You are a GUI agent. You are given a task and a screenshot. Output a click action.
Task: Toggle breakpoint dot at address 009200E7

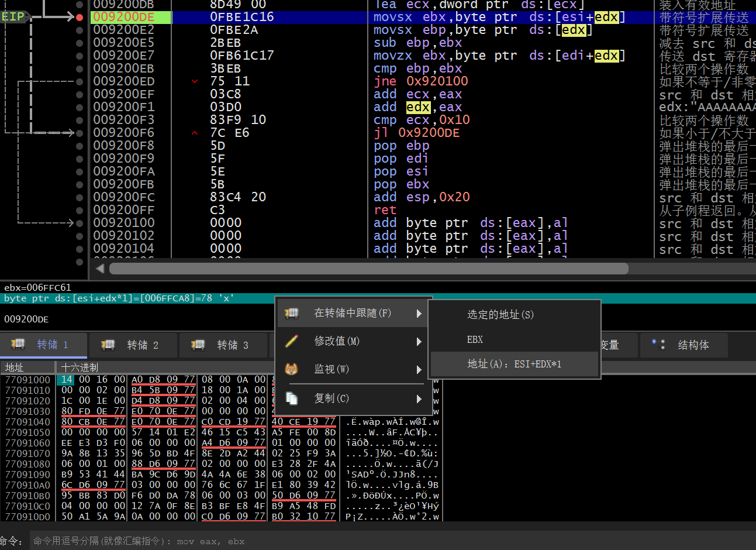point(80,56)
